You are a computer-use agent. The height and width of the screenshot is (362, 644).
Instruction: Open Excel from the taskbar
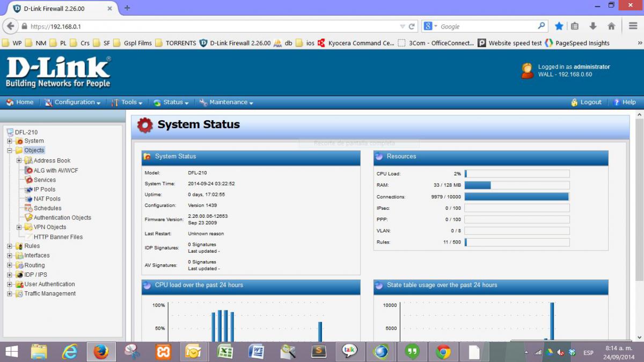point(224,351)
